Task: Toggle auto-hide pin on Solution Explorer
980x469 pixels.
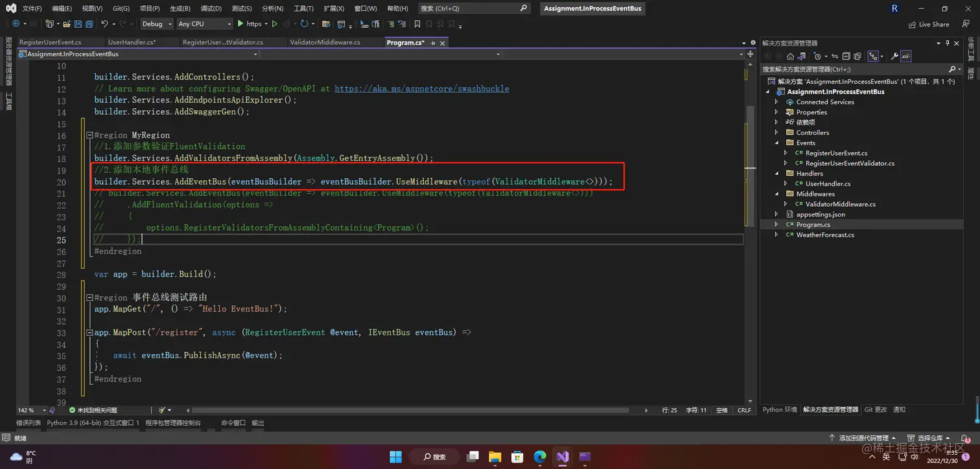Action: pos(948,43)
